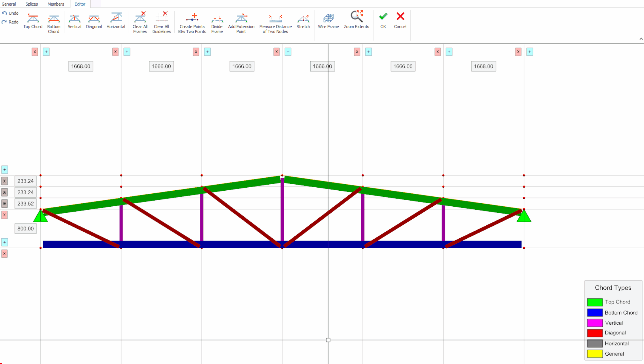Select the Stretch tool
The height and width of the screenshot is (364, 644).
303,21
